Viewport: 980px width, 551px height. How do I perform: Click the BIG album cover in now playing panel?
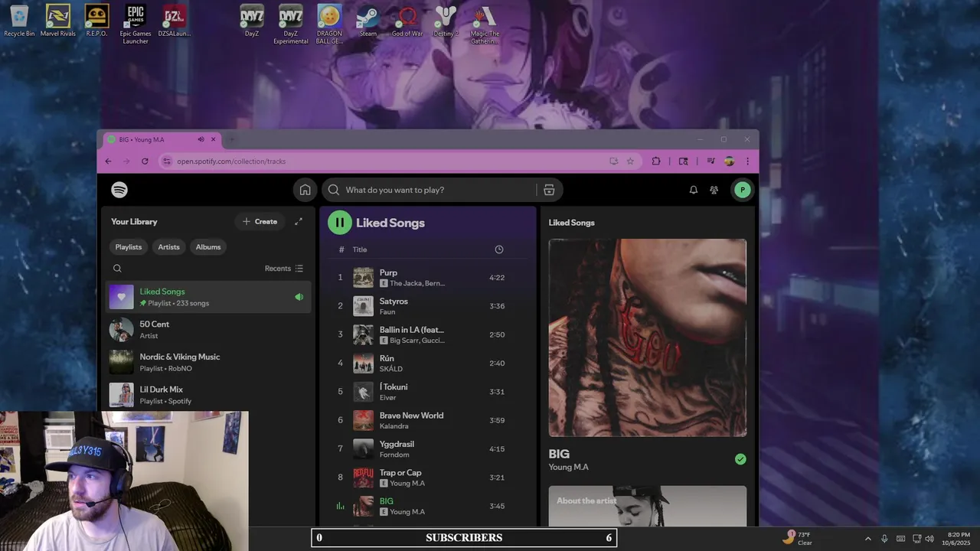(x=648, y=337)
